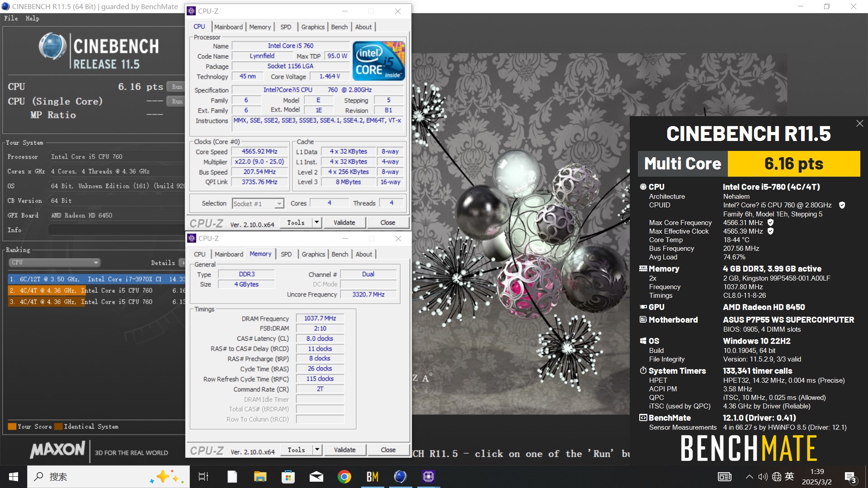Open network settings globe icon in tray
This screenshot has width=868, height=488.
(777, 477)
